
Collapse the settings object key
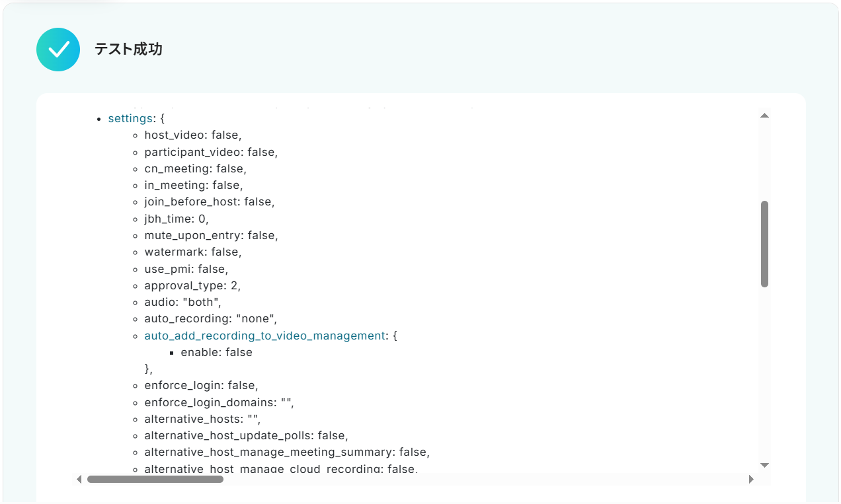coord(130,119)
